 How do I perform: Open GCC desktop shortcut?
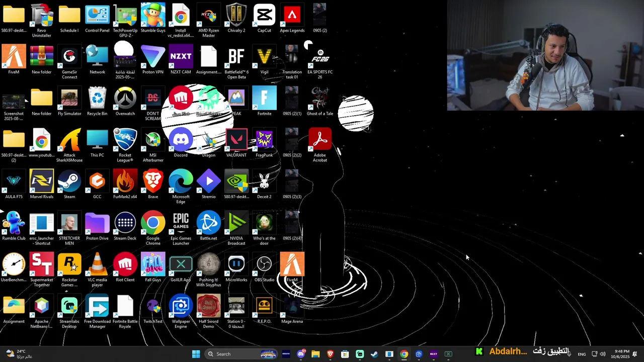tap(97, 185)
